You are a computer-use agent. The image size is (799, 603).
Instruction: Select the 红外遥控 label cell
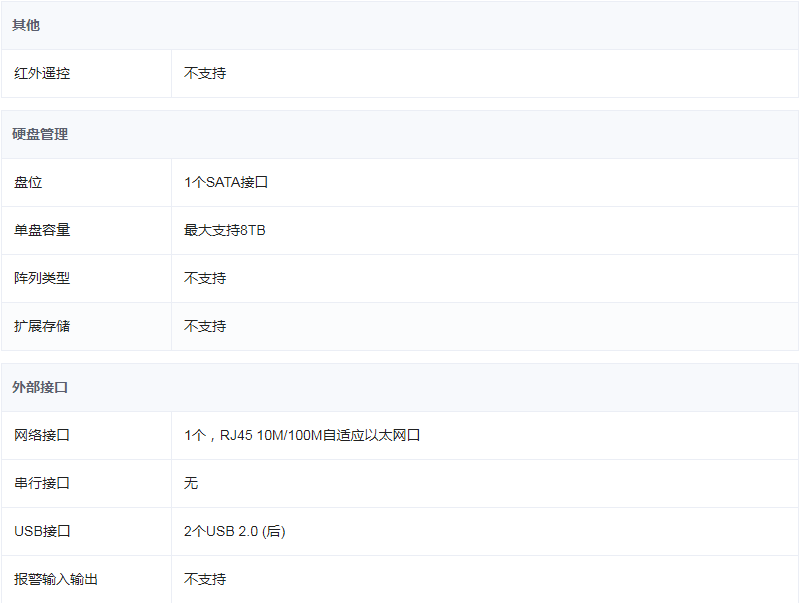[x=87, y=73]
